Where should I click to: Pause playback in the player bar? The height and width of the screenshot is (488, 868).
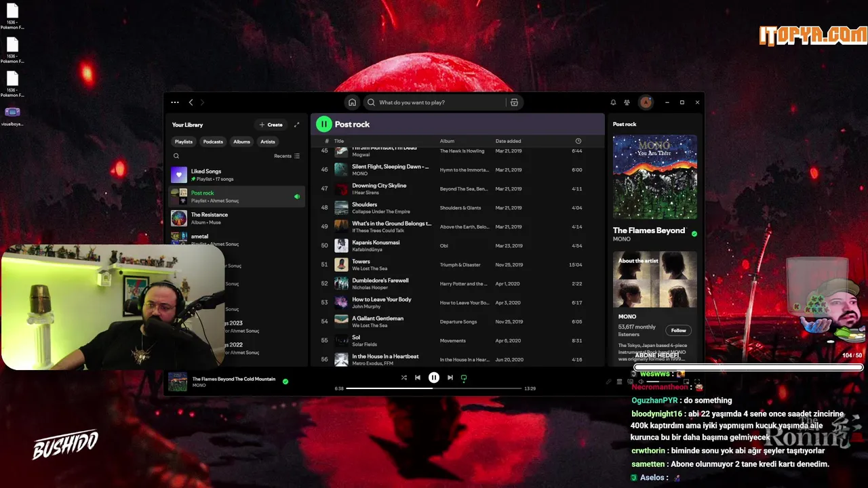(434, 378)
